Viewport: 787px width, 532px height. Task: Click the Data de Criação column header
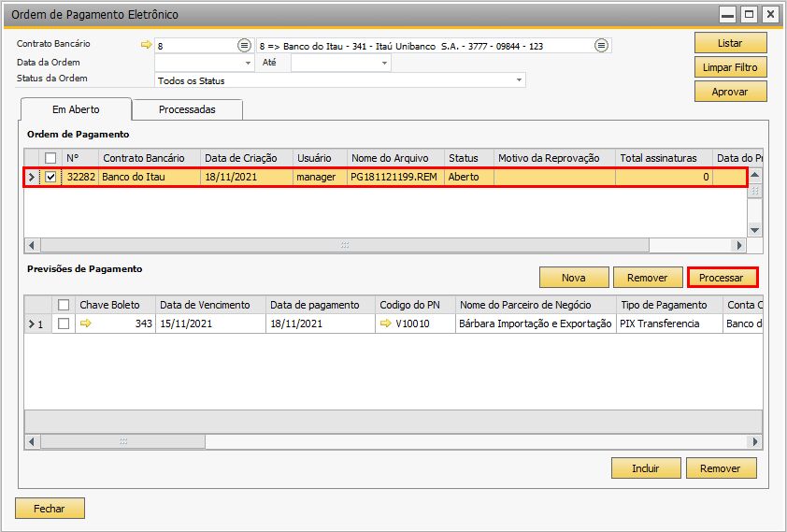(247, 158)
